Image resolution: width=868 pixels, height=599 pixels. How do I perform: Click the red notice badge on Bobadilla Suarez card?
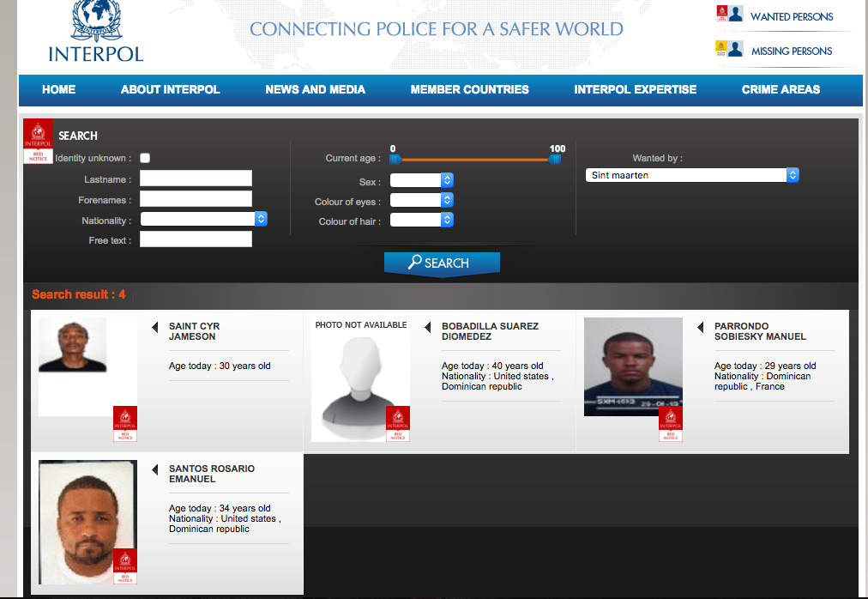[x=398, y=424]
